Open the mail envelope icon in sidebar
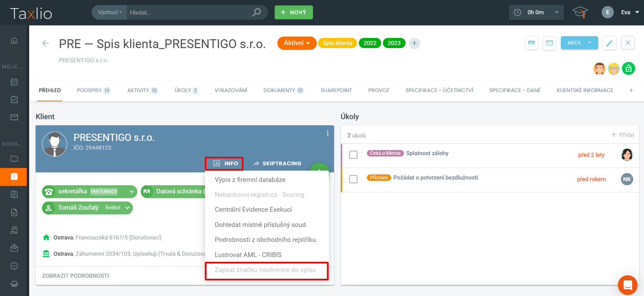Viewport: 644px width, 296px height. (14, 117)
